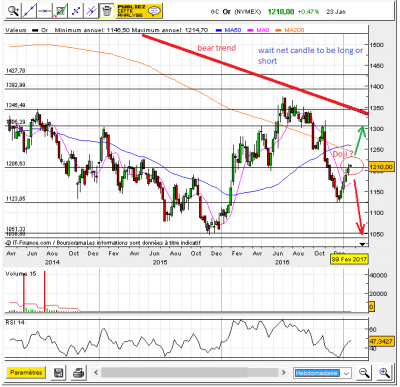Click the zoom in magnifier icon at bottom
This screenshot has width=400, height=387.
[x=384, y=373]
